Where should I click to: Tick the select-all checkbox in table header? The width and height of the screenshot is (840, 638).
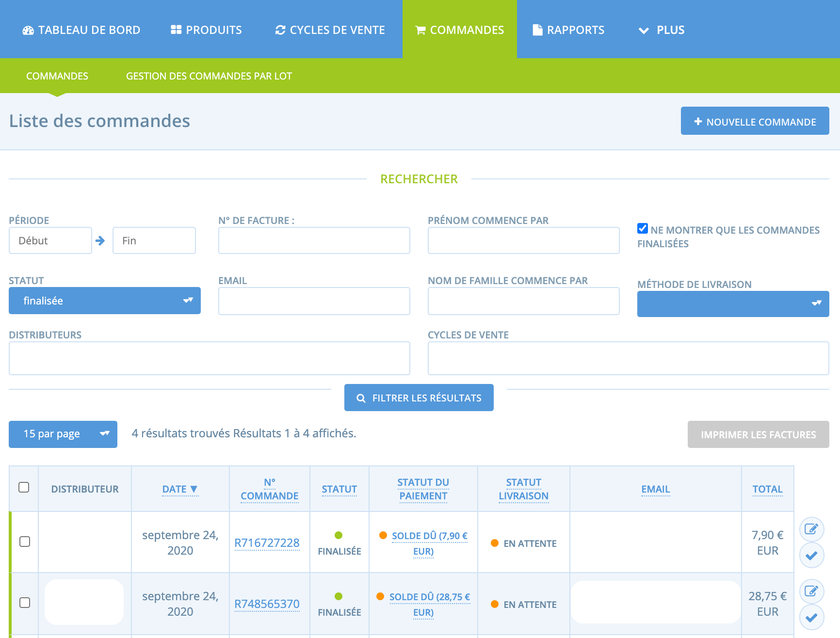point(24,487)
